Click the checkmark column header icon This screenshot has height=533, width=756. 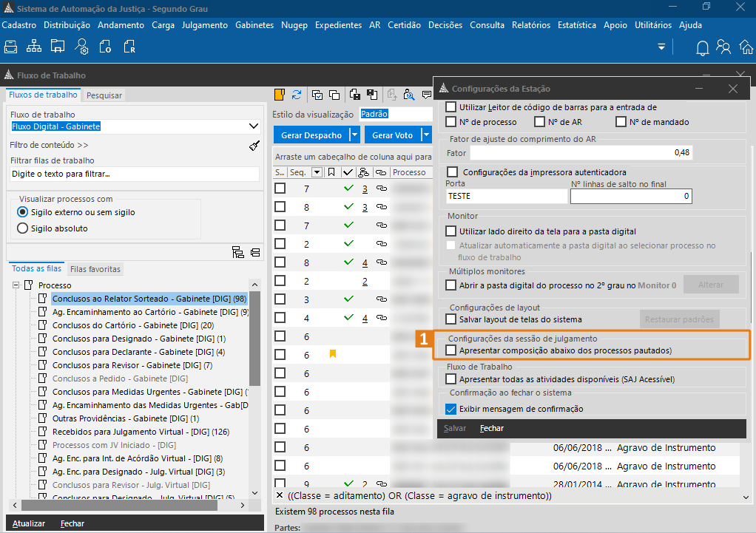(348, 172)
